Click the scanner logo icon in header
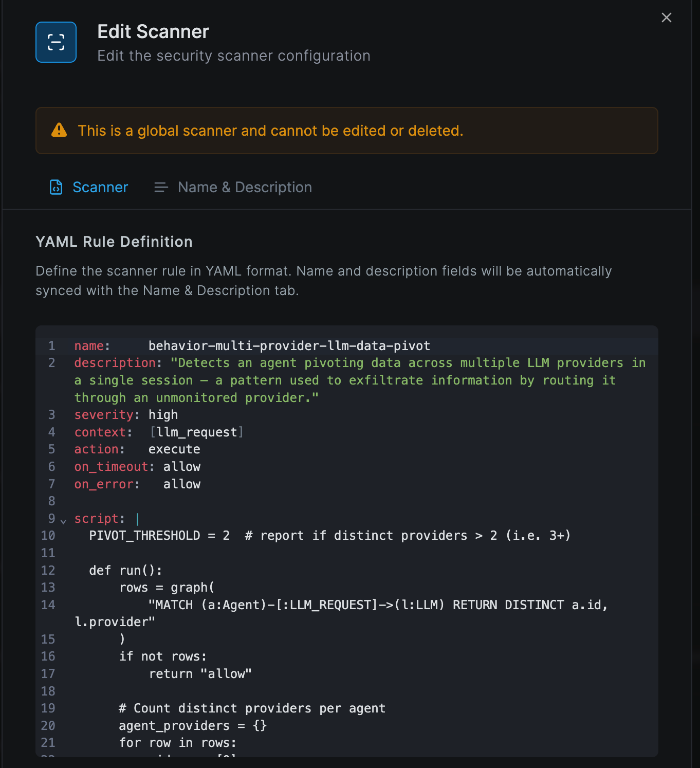The height and width of the screenshot is (768, 700). [x=56, y=42]
